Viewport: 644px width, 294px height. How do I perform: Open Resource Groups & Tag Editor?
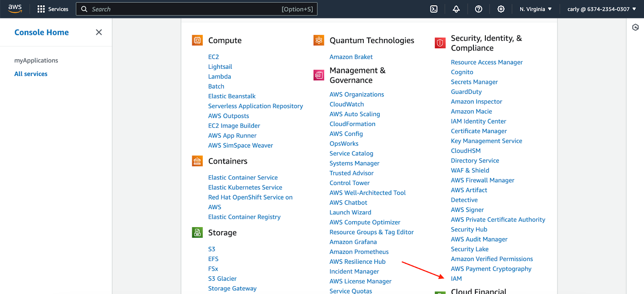point(372,232)
